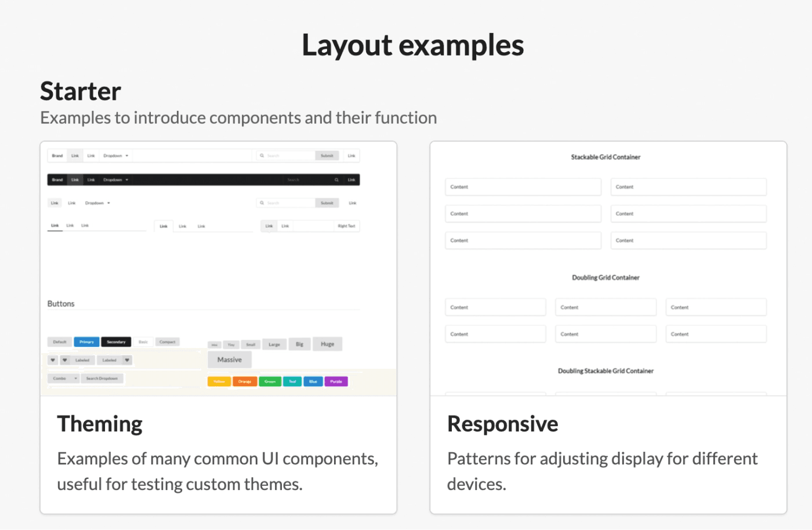Open the Dropdown in the dark navbar

pos(115,180)
